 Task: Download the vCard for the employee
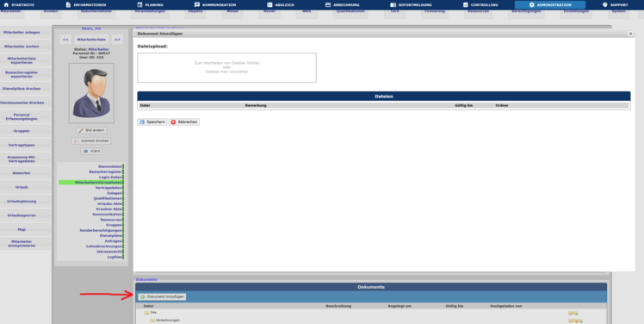[x=91, y=152]
